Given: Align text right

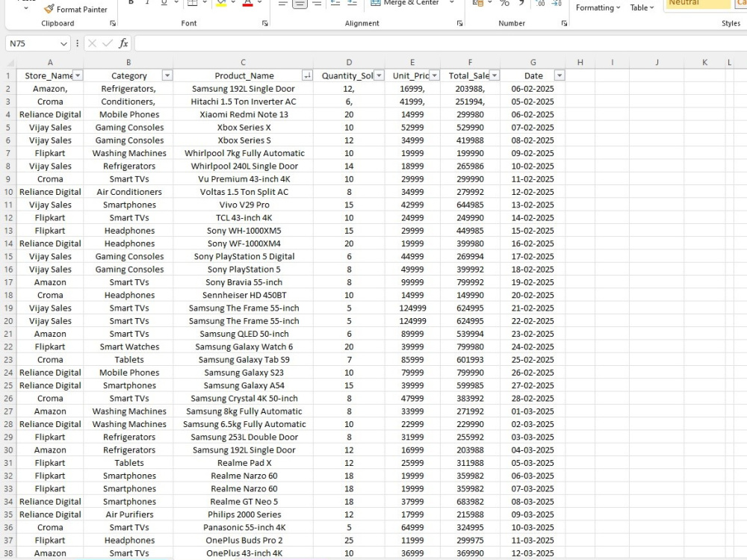Looking at the screenshot, I should click(x=316, y=3).
